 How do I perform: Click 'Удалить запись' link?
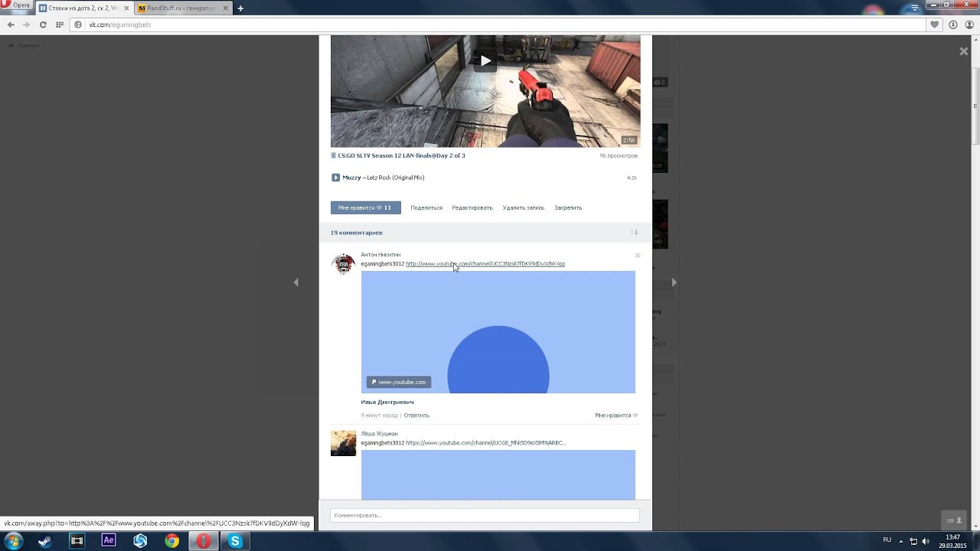click(524, 207)
